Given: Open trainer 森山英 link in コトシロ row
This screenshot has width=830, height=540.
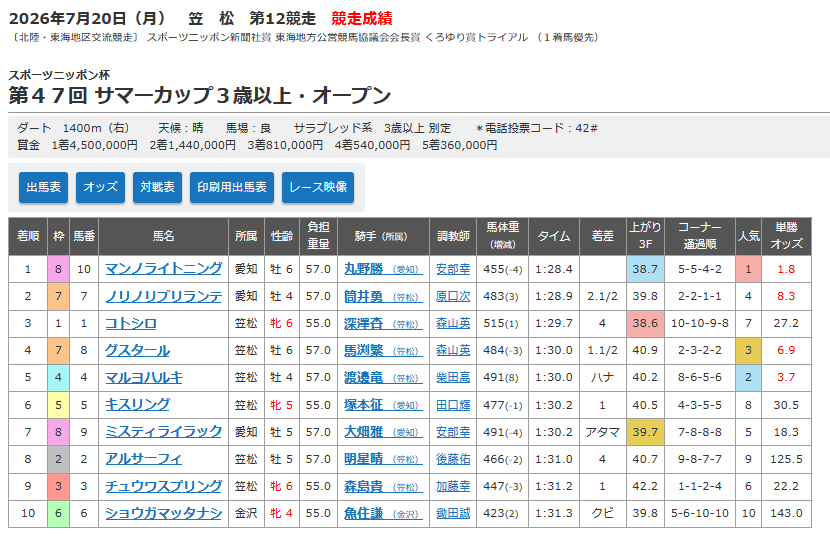Looking at the screenshot, I should pyautogui.click(x=453, y=323).
